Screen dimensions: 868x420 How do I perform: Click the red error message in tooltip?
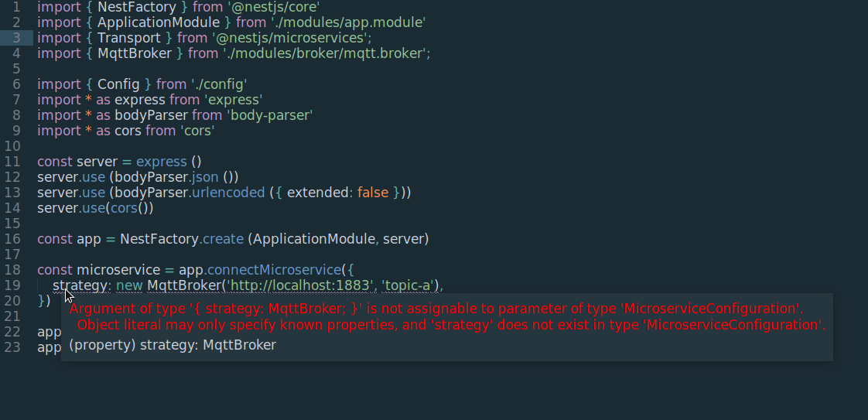(447, 316)
